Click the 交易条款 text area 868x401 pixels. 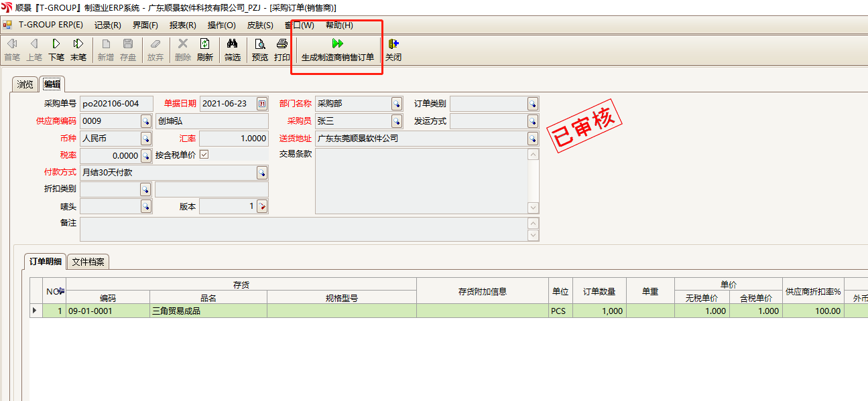click(x=420, y=181)
